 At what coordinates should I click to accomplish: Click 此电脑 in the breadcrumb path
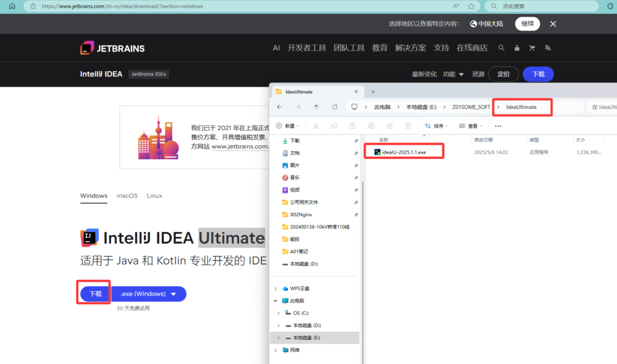pos(382,107)
